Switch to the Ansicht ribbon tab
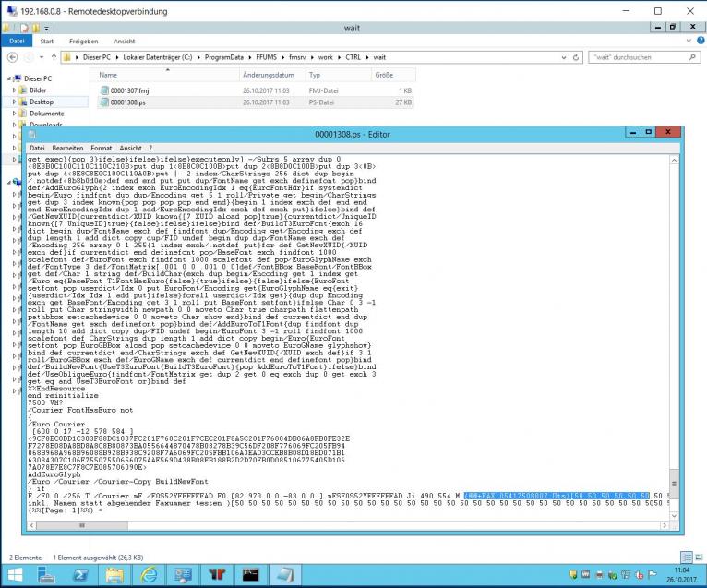The image size is (707, 588). tap(124, 42)
